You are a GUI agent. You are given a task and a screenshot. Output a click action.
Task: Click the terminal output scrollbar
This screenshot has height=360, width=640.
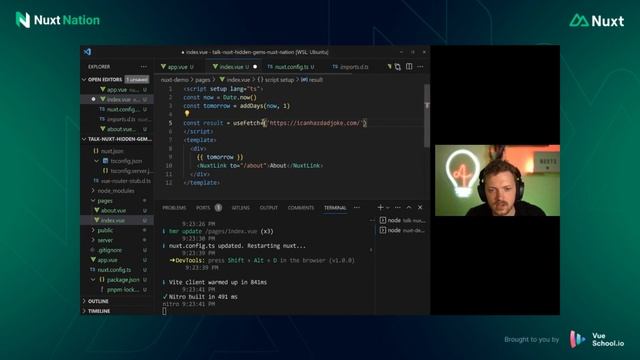click(371, 250)
